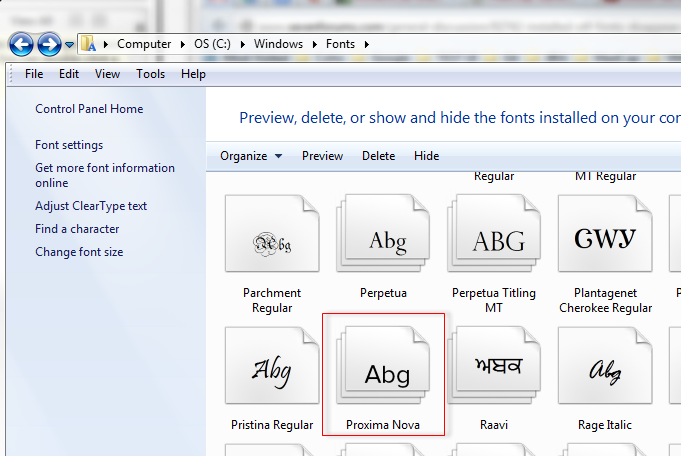
Task: Click the Raavi label text
Action: click(x=494, y=425)
